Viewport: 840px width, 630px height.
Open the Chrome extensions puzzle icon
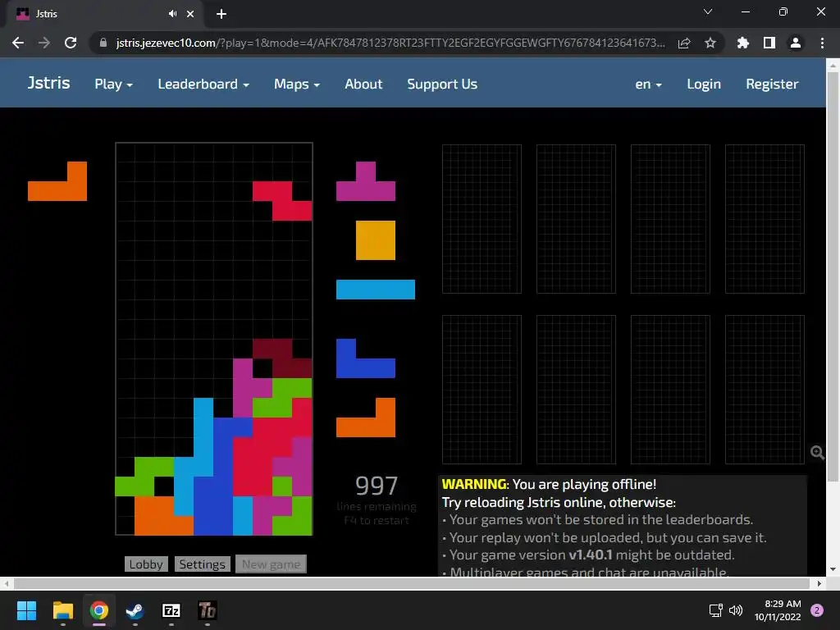pyautogui.click(x=742, y=43)
